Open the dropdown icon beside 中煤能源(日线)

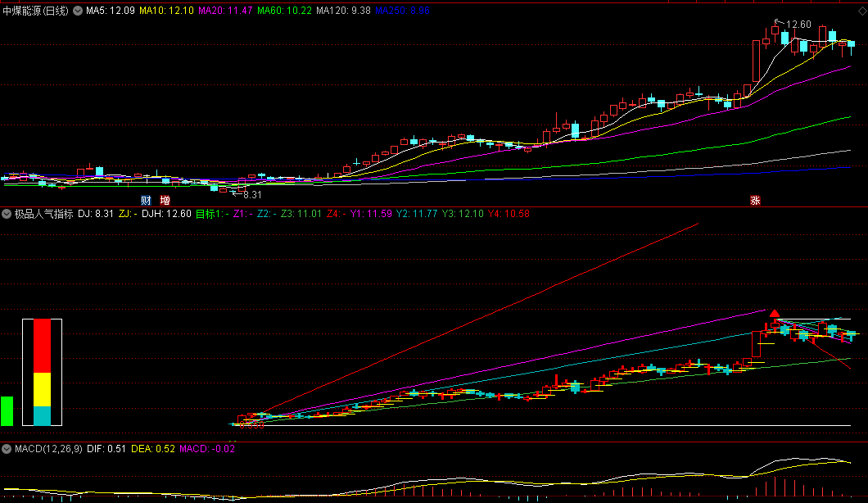78,11
